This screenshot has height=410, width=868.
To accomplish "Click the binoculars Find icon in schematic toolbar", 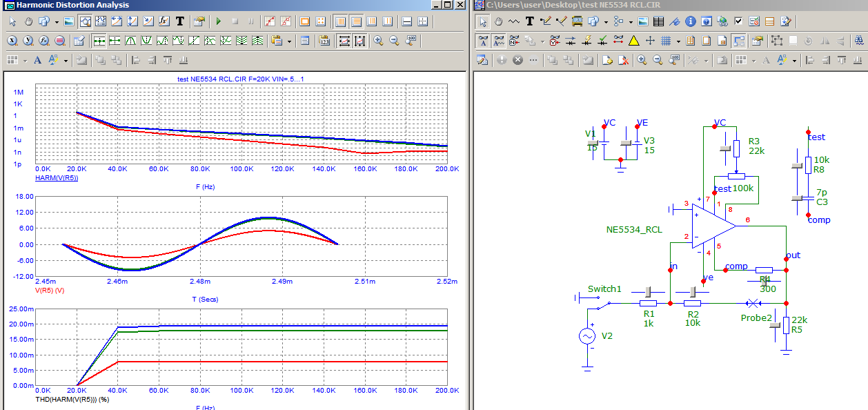I will tap(859, 41).
